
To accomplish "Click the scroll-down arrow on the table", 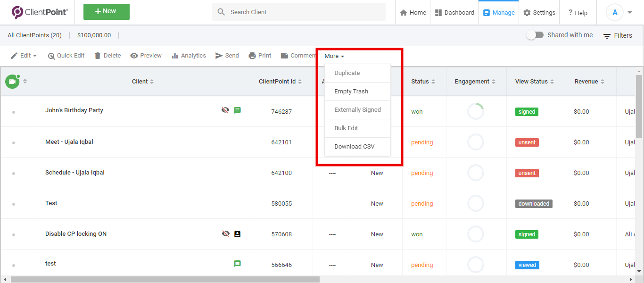I will click(x=639, y=271).
